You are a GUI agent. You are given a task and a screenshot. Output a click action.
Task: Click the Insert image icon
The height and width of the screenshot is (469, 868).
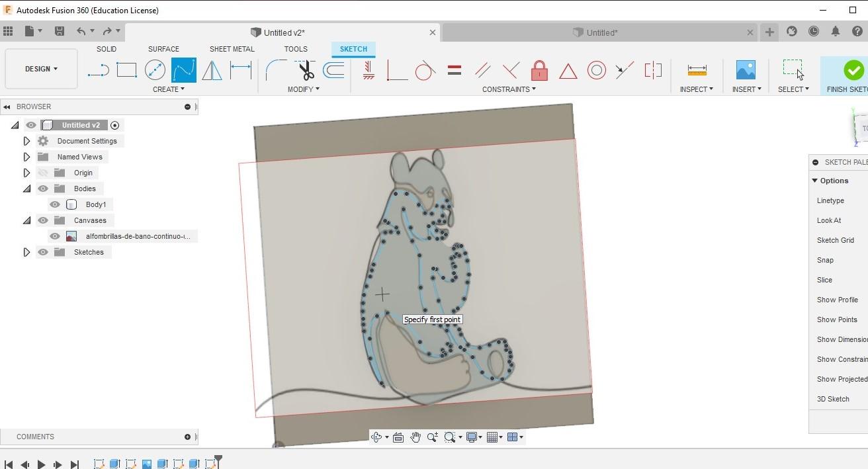click(x=746, y=70)
